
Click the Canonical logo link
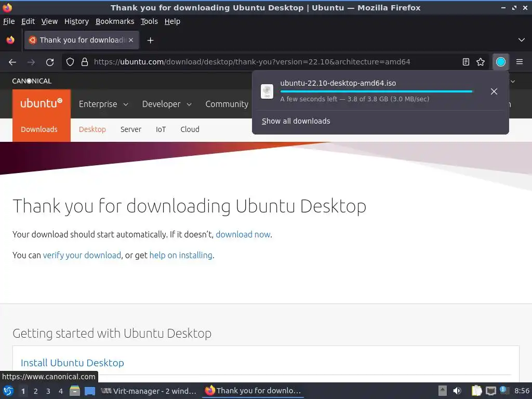tap(32, 81)
